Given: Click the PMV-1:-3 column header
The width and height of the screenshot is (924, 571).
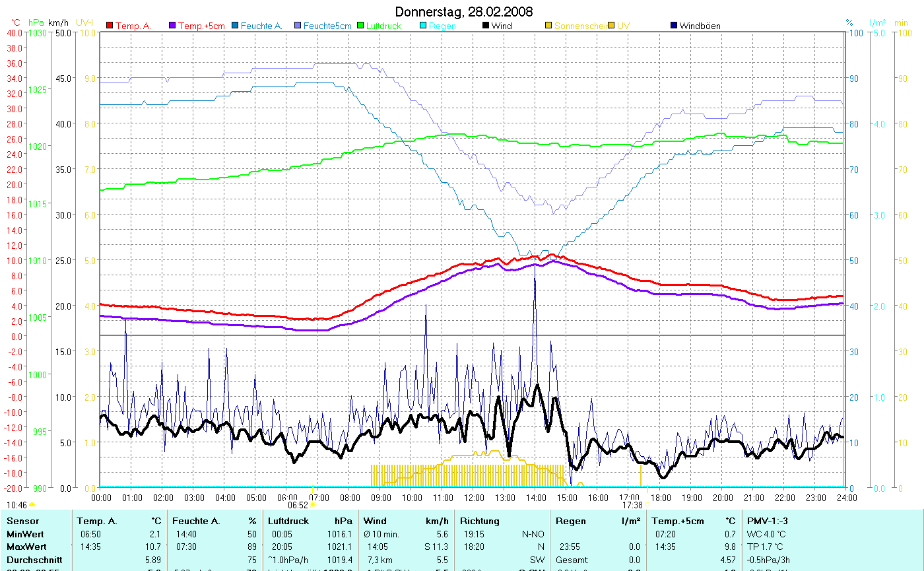Looking at the screenshot, I should 767,521.
